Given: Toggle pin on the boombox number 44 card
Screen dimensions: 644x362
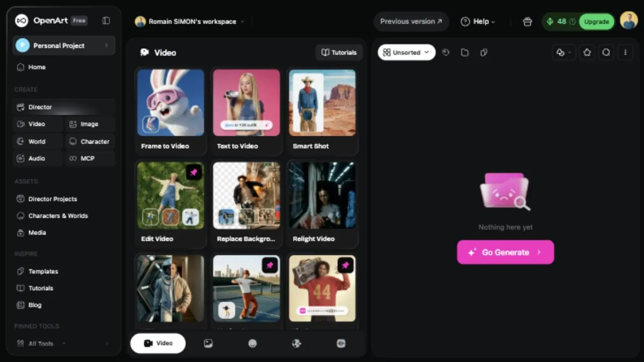Looking at the screenshot, I should coord(346,265).
